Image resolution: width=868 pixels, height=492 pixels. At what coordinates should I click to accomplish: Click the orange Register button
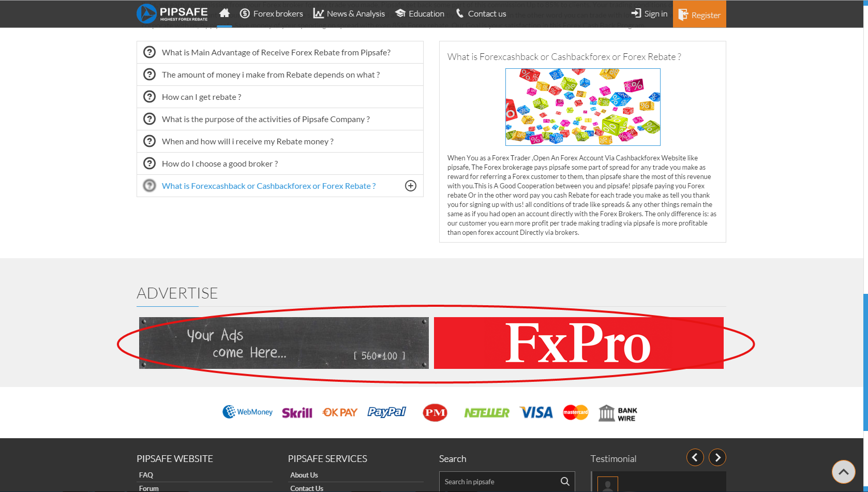699,14
